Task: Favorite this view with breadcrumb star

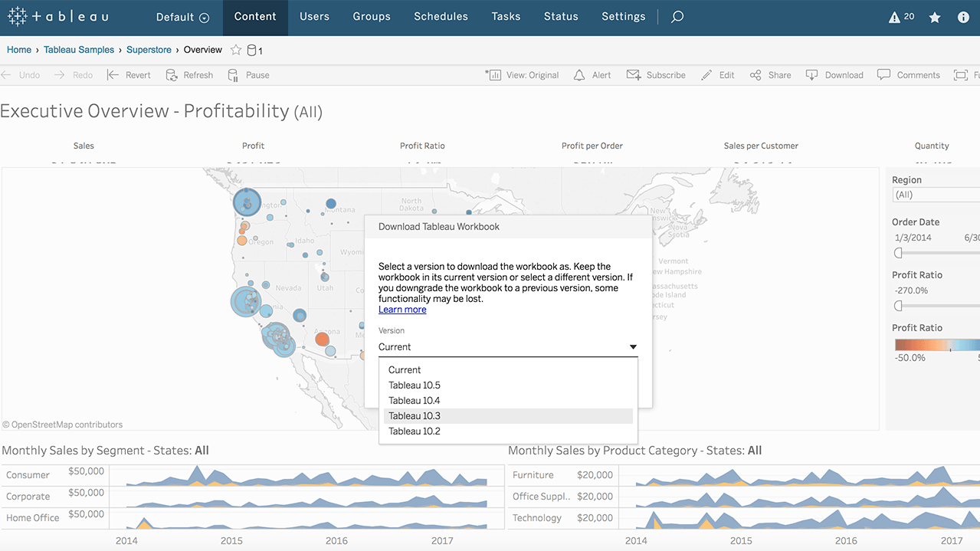Action: click(236, 50)
